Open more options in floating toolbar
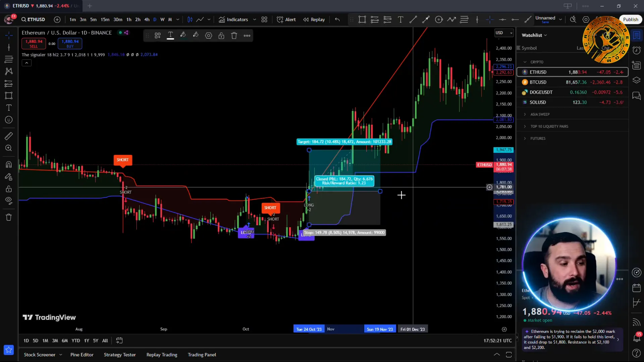 (x=247, y=36)
